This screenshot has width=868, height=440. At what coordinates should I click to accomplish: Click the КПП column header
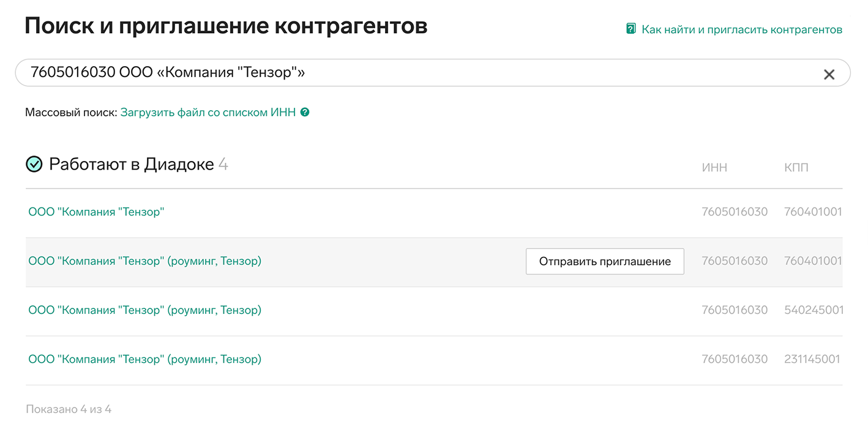click(x=796, y=168)
